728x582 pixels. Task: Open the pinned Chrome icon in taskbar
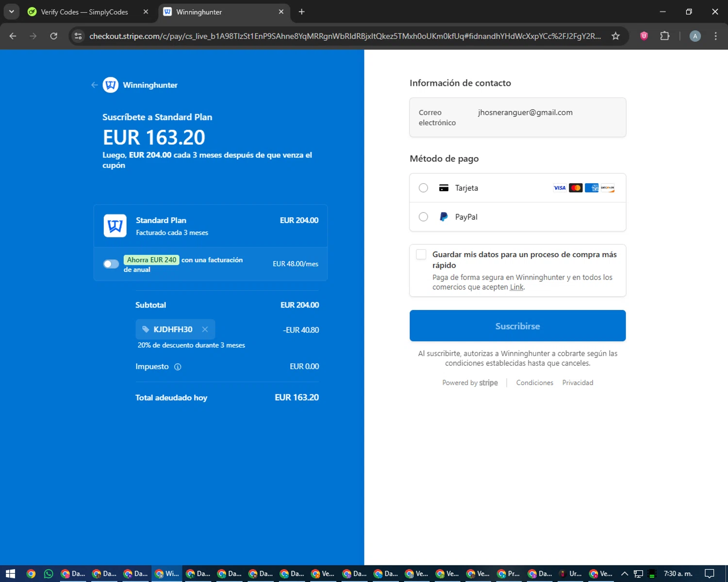click(x=31, y=574)
